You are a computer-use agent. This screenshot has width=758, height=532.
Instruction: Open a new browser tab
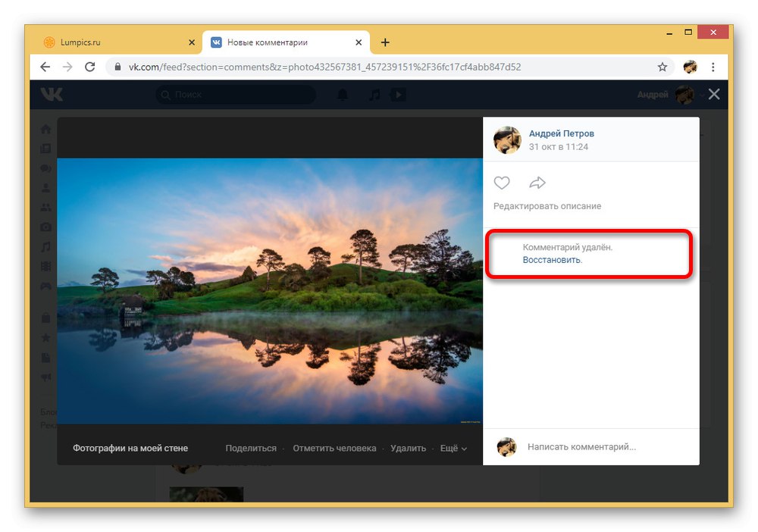[385, 42]
